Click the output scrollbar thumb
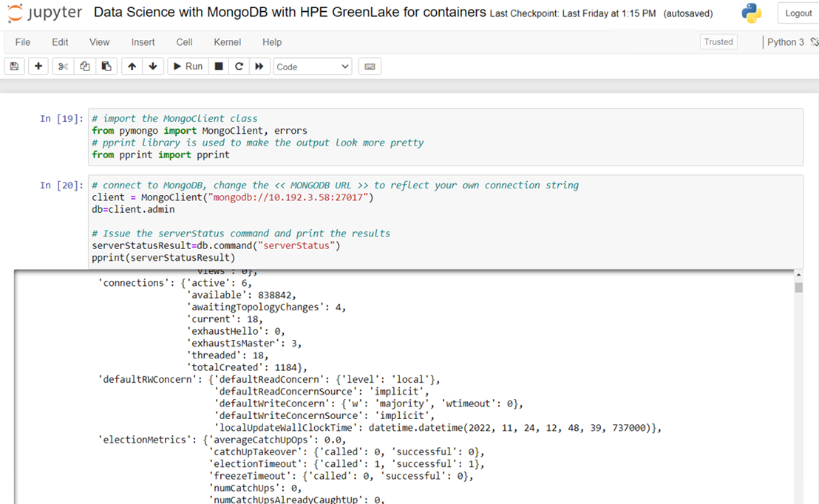The height and width of the screenshot is (504, 819). coord(798,287)
